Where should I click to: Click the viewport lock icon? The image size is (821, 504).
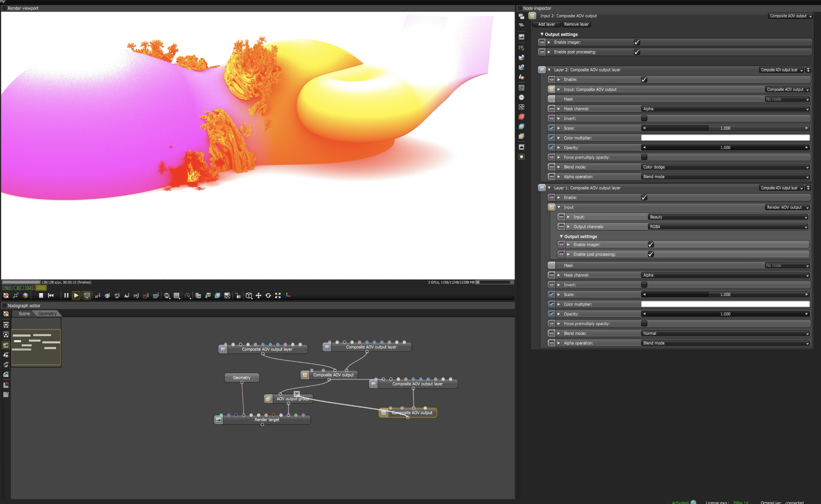238,296
